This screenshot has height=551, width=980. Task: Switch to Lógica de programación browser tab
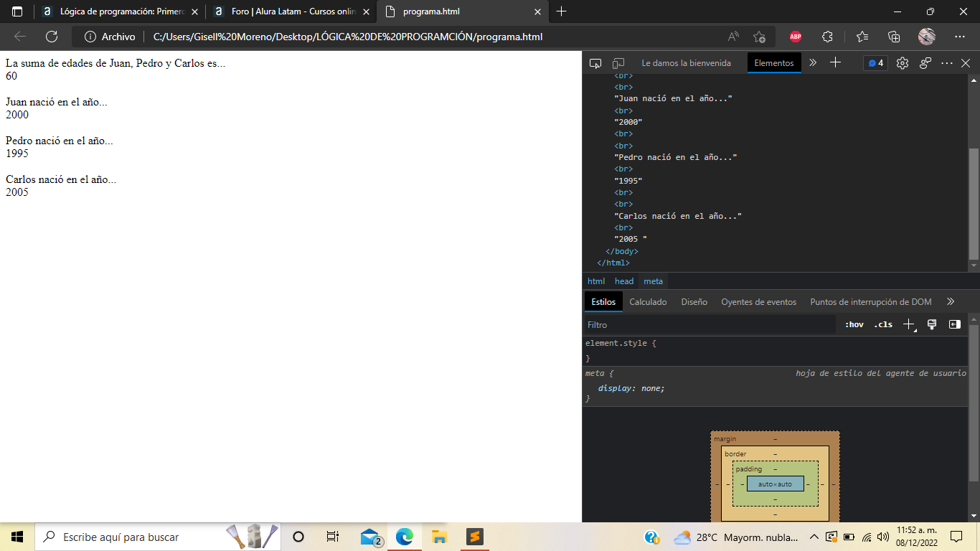(118, 11)
